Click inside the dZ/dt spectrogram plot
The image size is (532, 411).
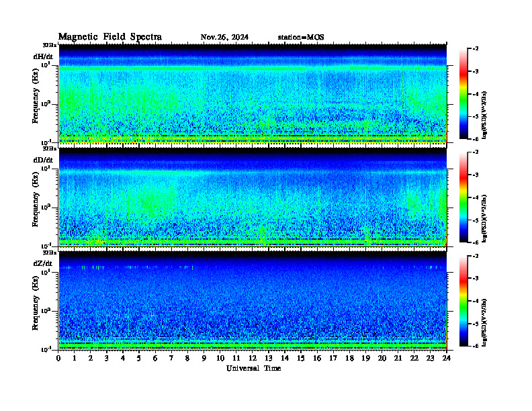coord(253,301)
